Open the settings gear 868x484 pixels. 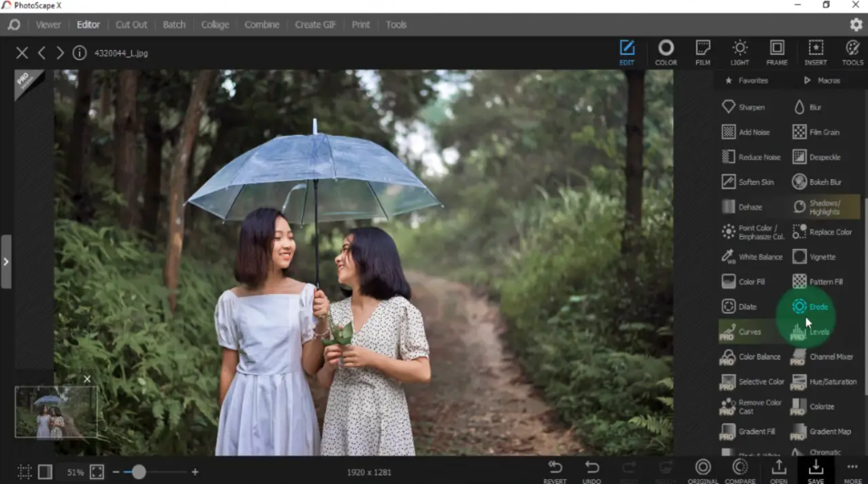(x=856, y=25)
